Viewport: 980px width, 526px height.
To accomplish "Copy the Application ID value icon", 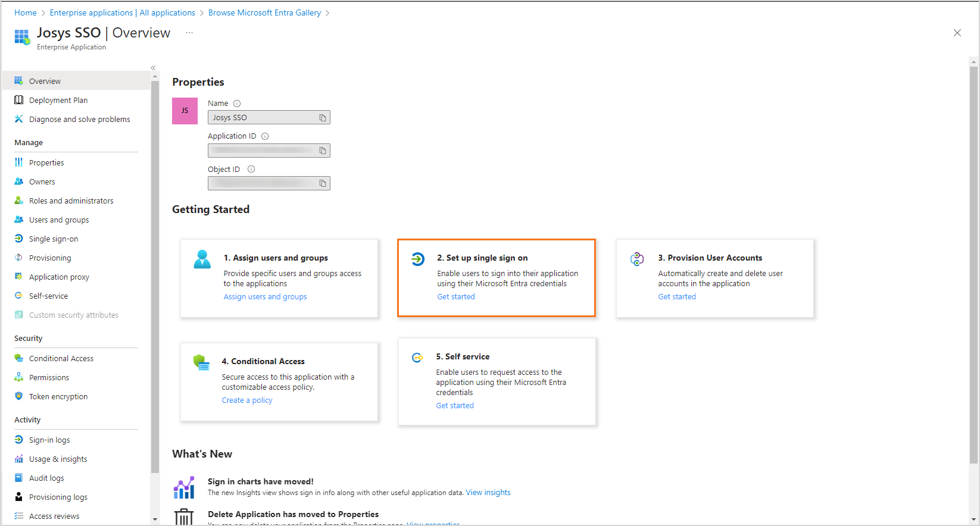I will click(x=323, y=151).
